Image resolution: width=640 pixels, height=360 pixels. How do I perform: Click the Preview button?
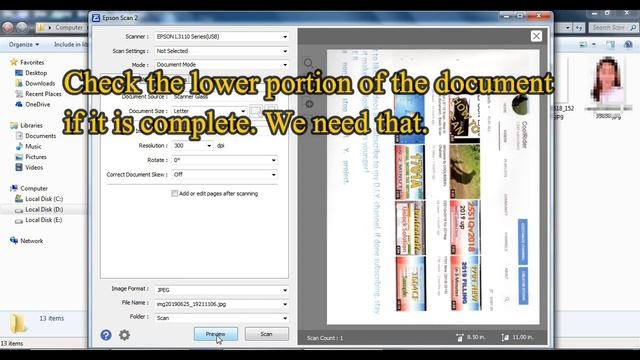[x=216, y=334]
